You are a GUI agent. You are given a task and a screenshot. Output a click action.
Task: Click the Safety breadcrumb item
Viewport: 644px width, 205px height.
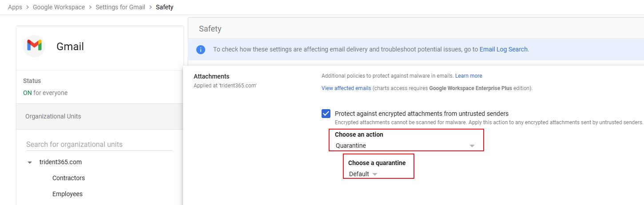click(164, 7)
